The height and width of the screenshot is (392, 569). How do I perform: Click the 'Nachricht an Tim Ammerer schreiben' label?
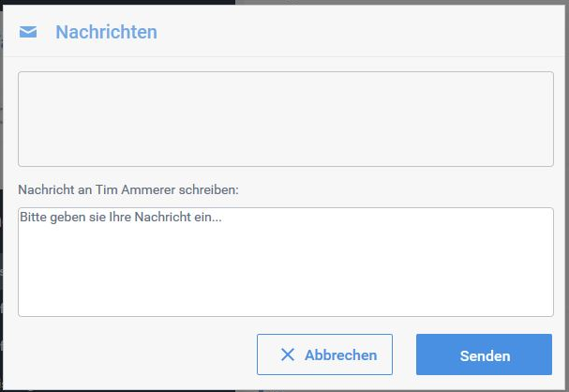128,189
